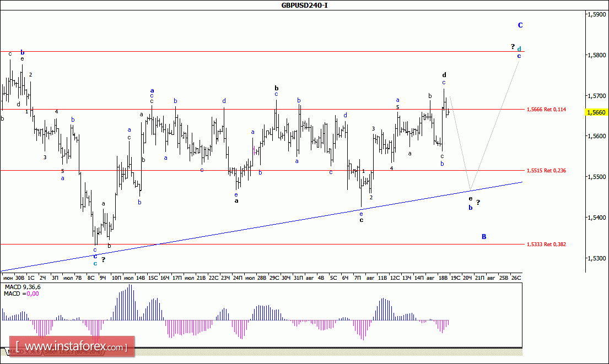Click the 21В date axis label

[x=201, y=278]
